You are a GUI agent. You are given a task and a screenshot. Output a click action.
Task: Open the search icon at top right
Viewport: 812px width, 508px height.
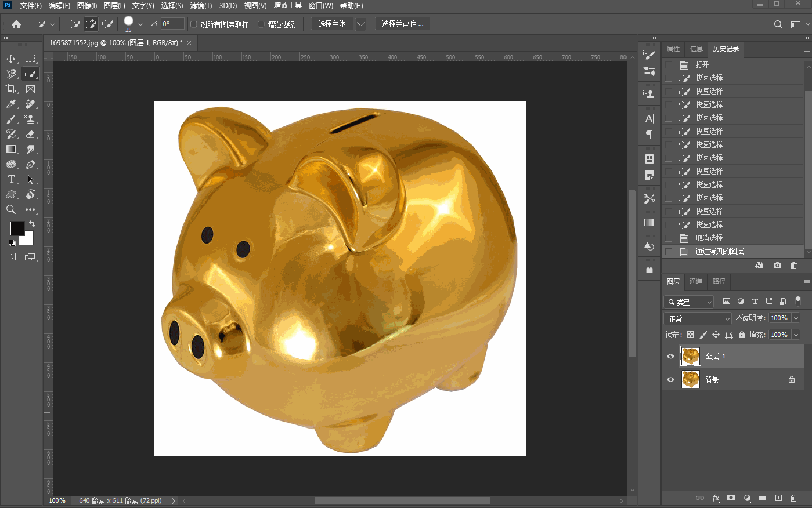point(778,24)
